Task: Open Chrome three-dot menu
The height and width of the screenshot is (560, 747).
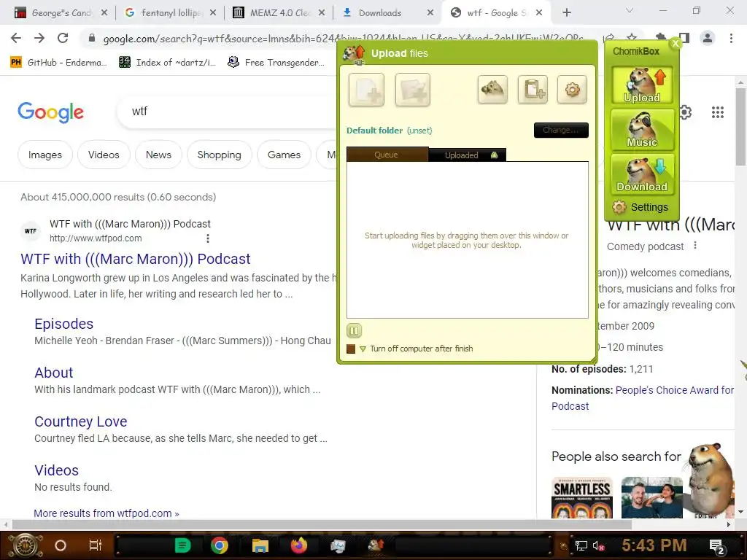Action: coord(731,38)
